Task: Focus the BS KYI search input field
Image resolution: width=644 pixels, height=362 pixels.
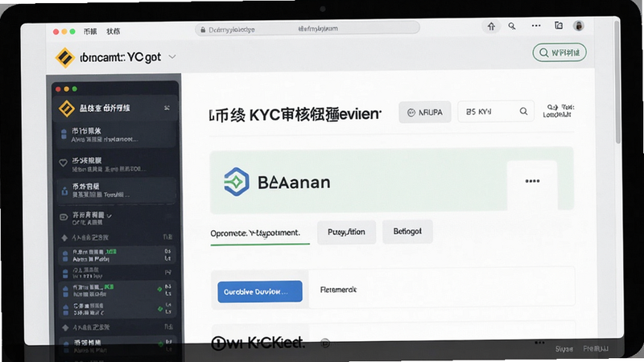Action: coord(496,111)
